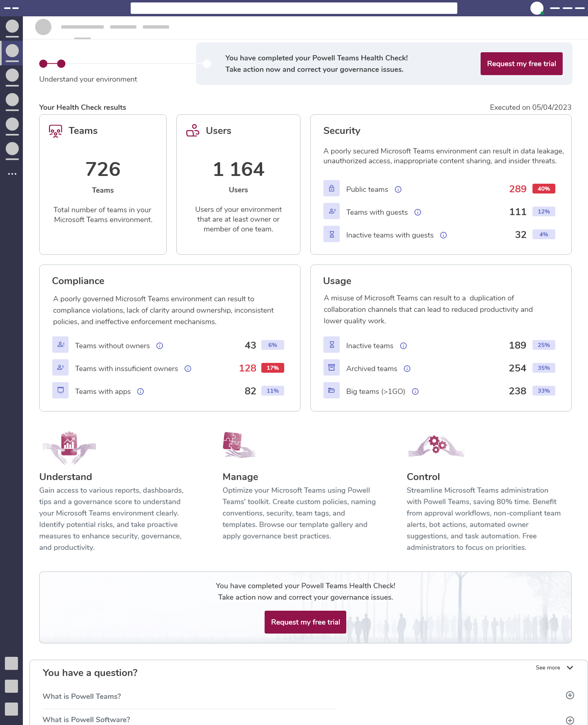
Task: Open the user profile avatar at top right
Action: (x=537, y=8)
